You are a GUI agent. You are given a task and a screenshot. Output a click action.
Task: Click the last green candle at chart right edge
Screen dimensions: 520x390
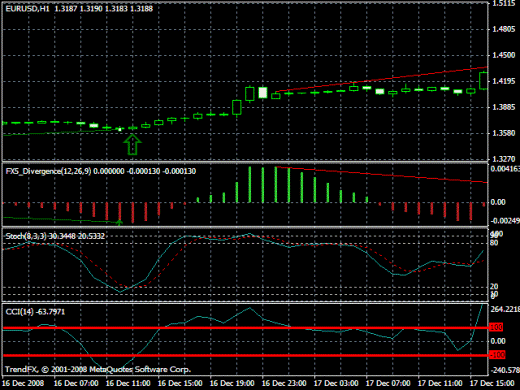484,80
